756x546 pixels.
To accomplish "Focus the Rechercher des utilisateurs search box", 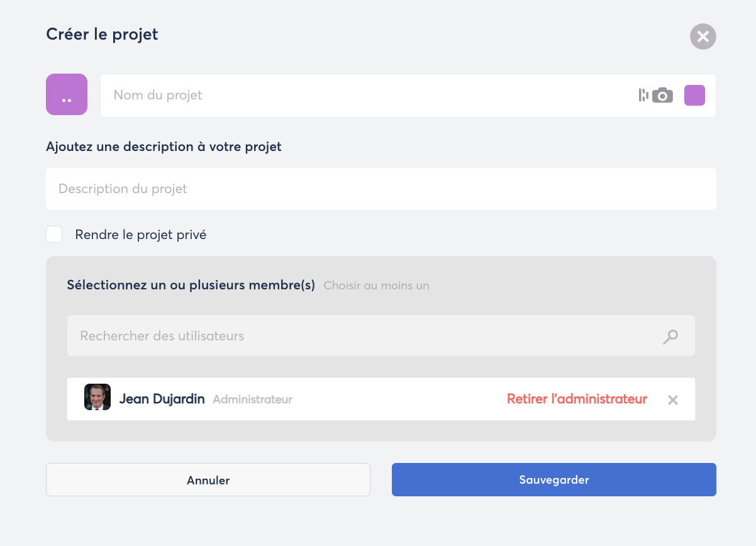I will tap(365, 336).
